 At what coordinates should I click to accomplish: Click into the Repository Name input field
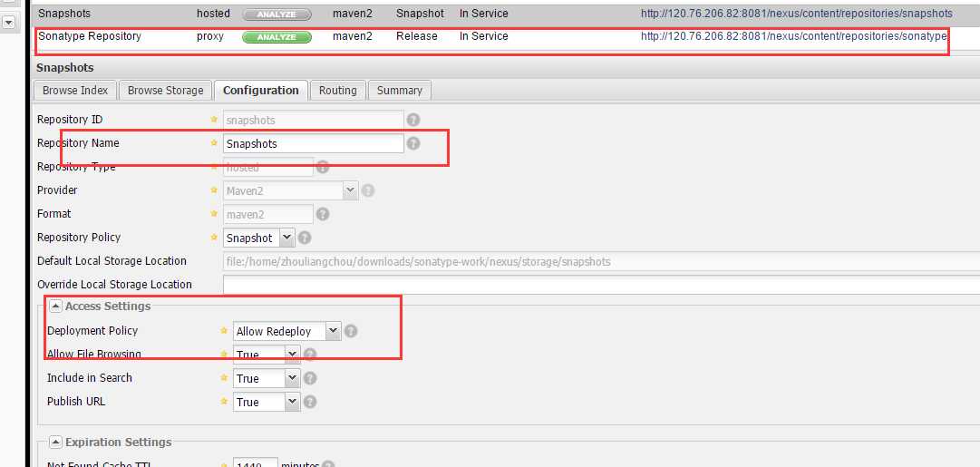(x=314, y=144)
